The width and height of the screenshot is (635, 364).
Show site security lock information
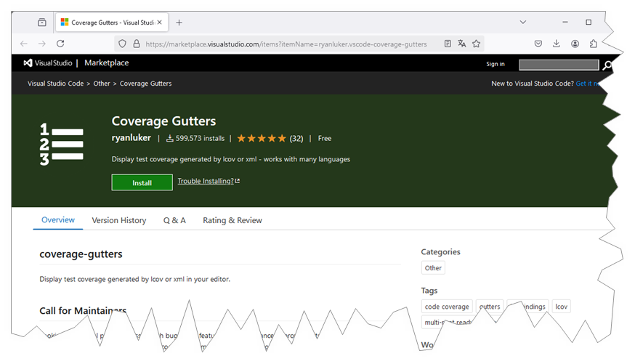137,44
